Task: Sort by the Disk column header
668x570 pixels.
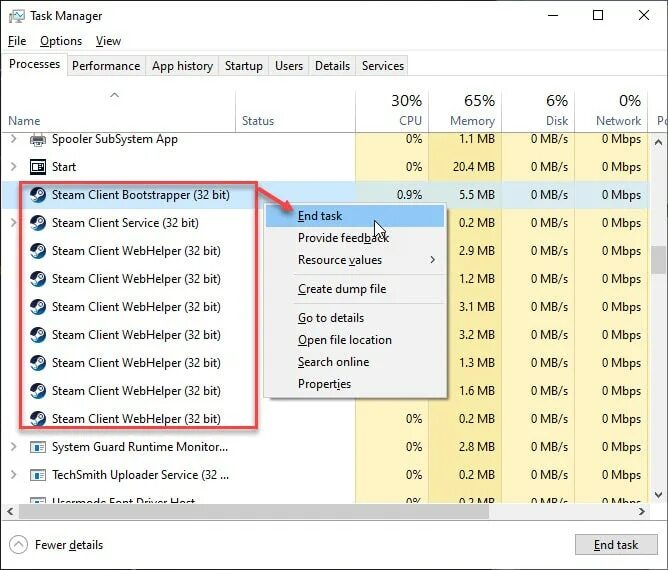Action: tap(538, 111)
